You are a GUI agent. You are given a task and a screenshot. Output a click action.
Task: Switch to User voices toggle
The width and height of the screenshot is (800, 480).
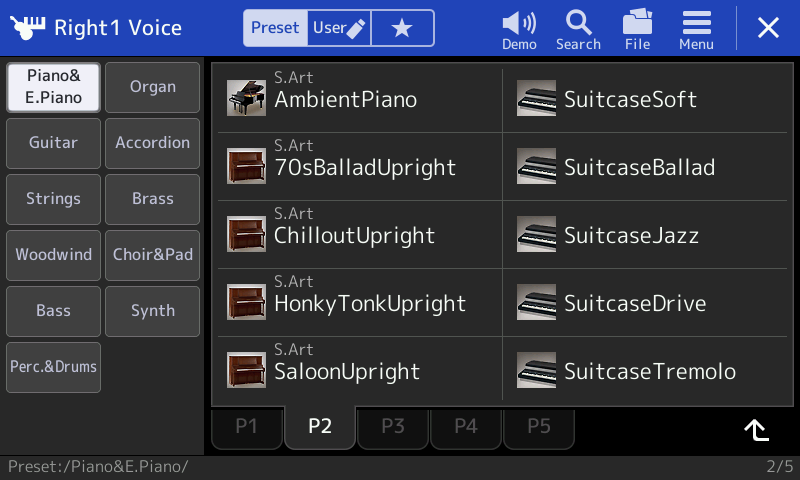(339, 28)
